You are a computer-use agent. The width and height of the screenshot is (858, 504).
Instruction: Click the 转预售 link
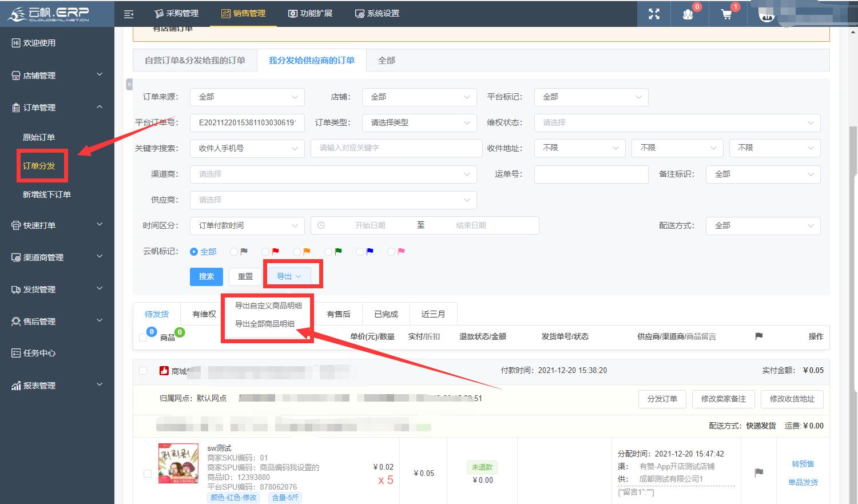[803, 464]
